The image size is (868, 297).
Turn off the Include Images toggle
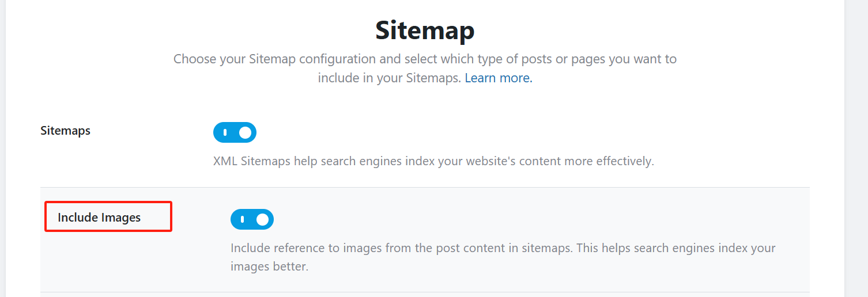(x=252, y=219)
